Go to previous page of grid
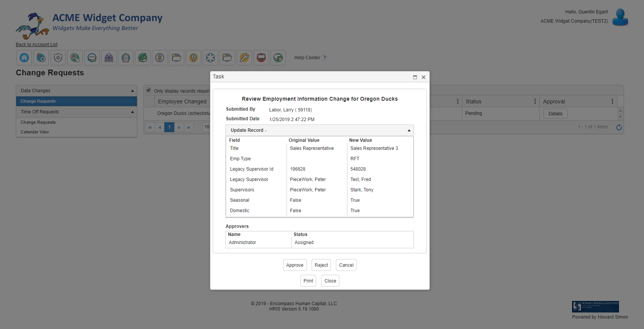The height and width of the screenshot is (329, 644). pyautogui.click(x=159, y=127)
